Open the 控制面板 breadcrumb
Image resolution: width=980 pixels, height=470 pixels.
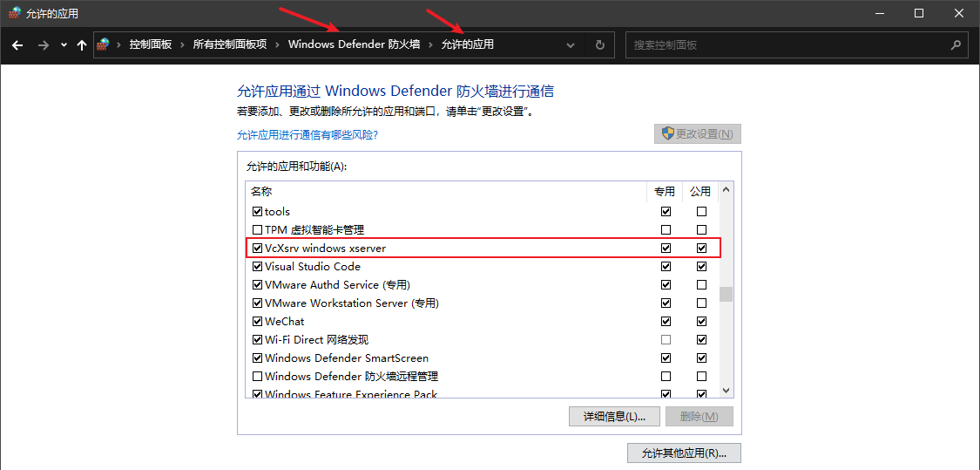click(151, 44)
